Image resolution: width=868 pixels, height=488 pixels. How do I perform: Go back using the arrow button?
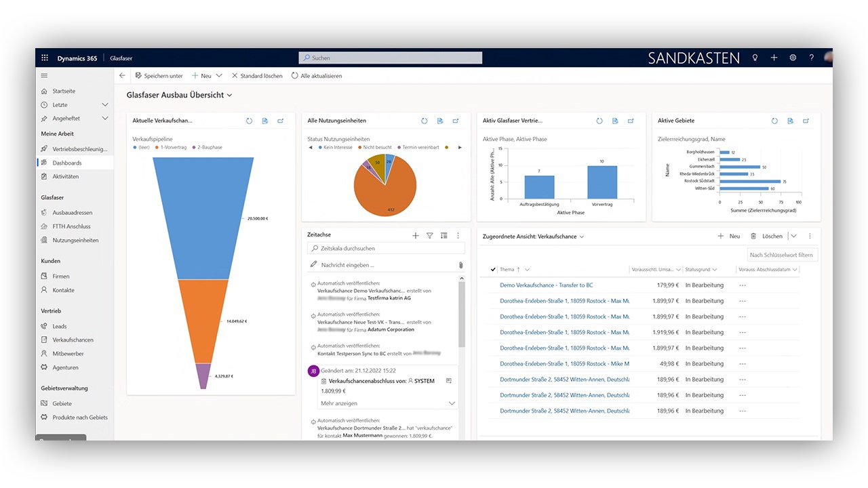click(122, 76)
